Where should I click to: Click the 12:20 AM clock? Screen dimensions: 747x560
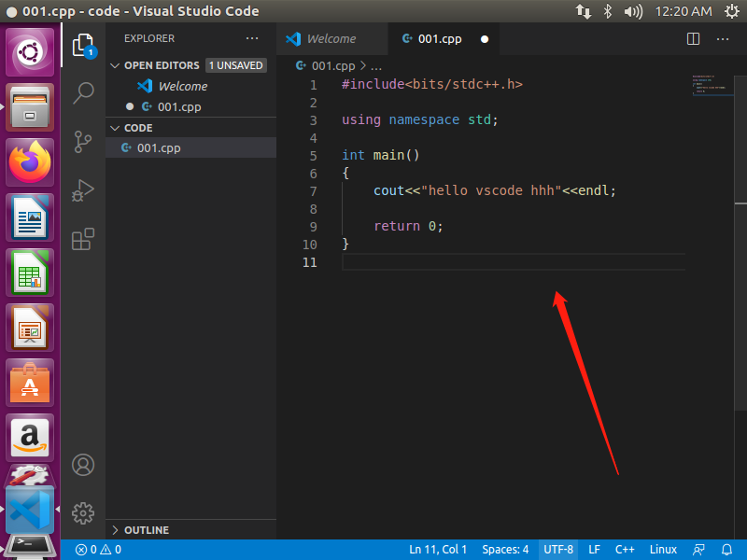[684, 11]
